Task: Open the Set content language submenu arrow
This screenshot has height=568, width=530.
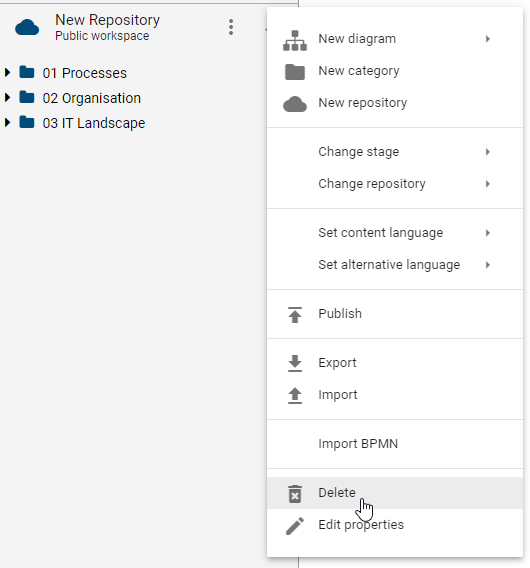Action: pyautogui.click(x=488, y=233)
